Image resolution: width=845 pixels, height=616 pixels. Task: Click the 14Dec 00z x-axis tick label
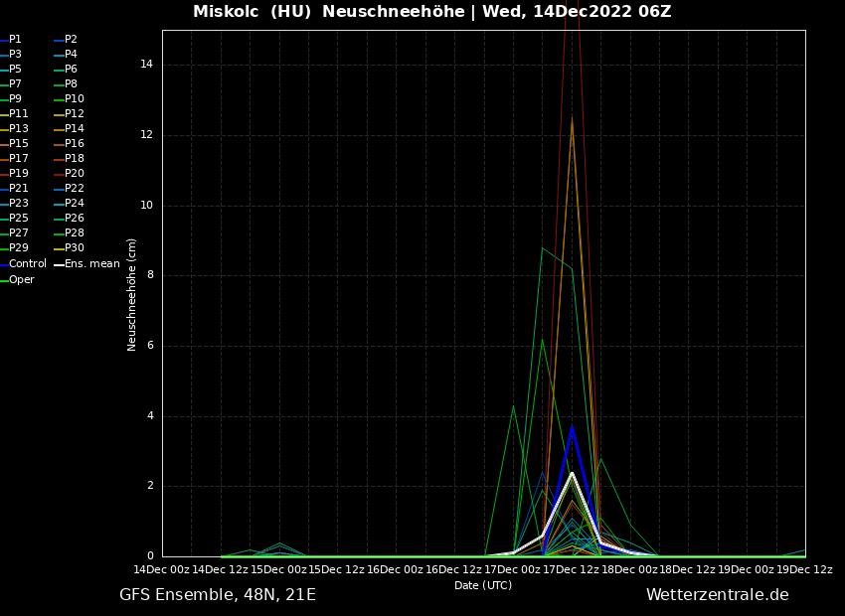(162, 569)
